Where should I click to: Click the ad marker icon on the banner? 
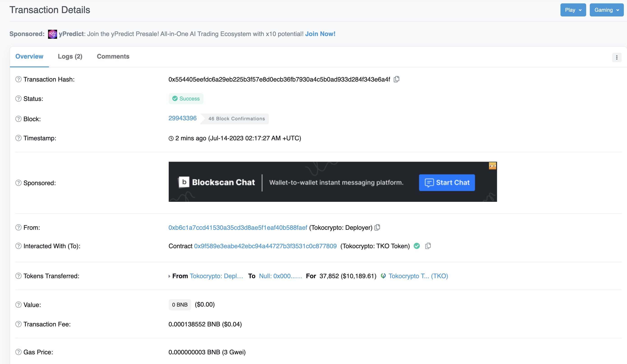pos(492,166)
